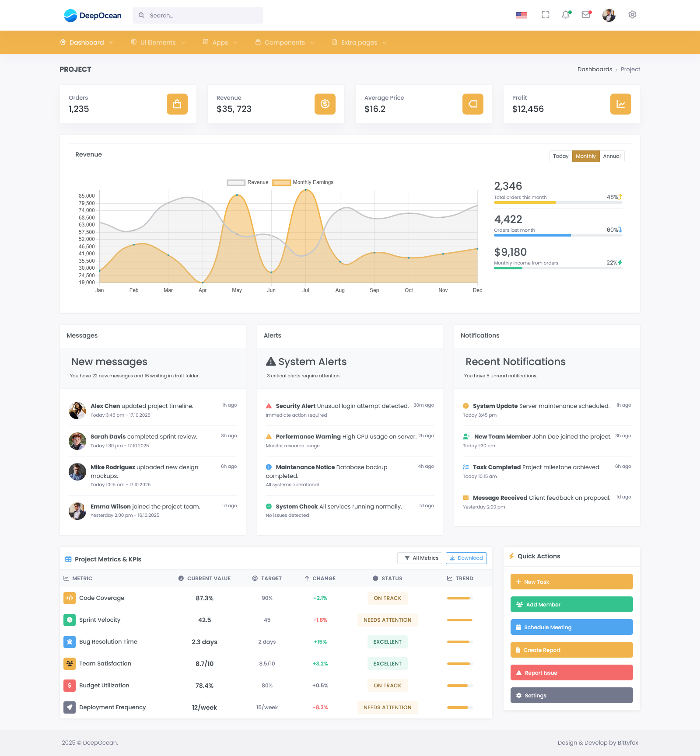Viewport: 700px width, 756px height.
Task: Open the settings gear icon in header
Action: [632, 15]
